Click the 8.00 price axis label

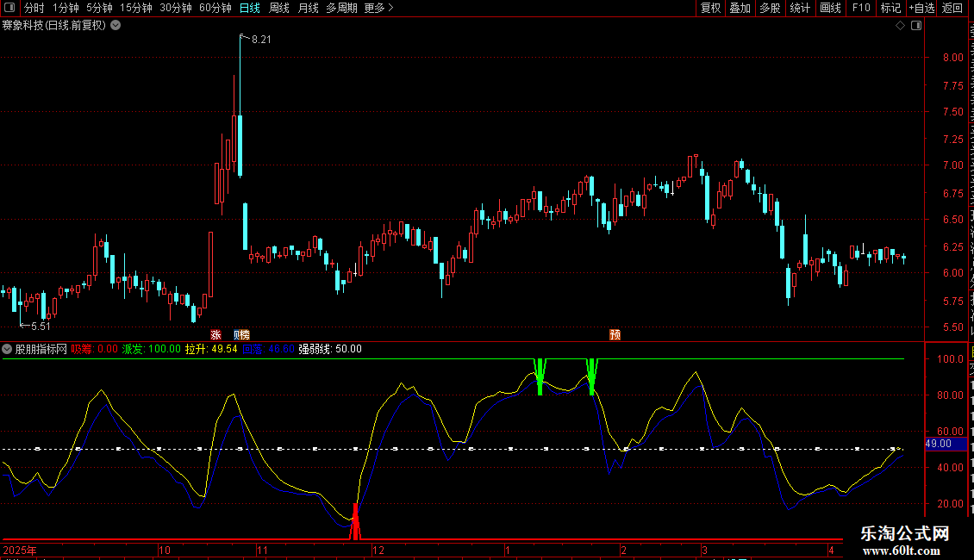(x=952, y=58)
